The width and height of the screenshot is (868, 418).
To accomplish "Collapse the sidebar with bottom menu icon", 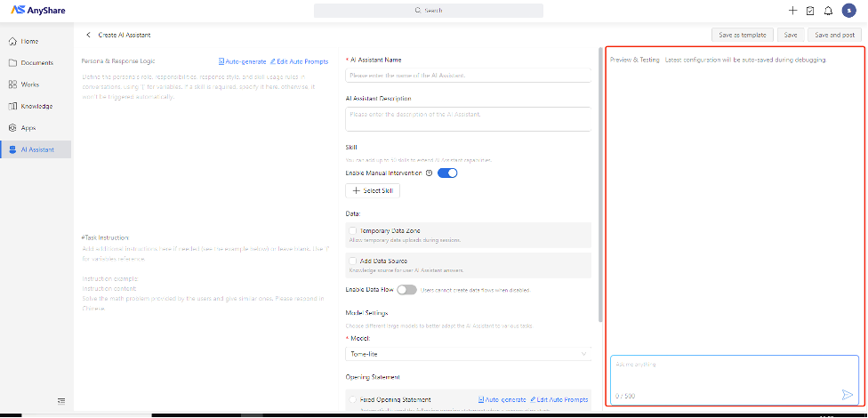I will (61, 401).
